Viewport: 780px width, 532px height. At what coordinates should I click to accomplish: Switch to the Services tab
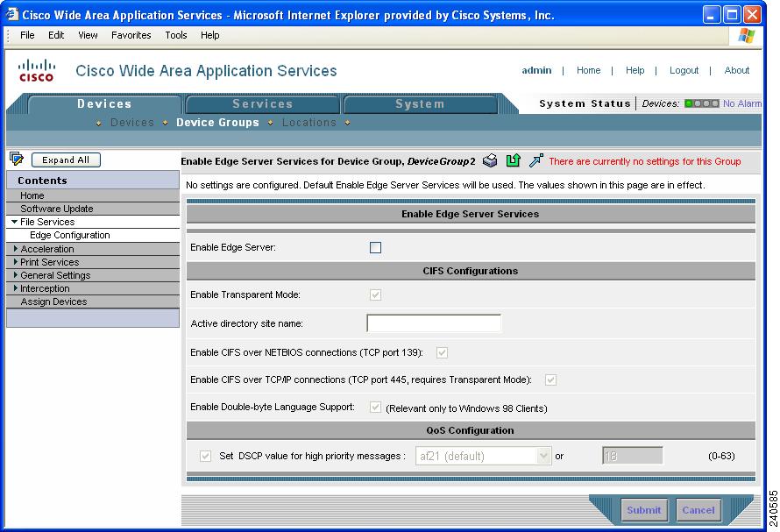[x=263, y=104]
